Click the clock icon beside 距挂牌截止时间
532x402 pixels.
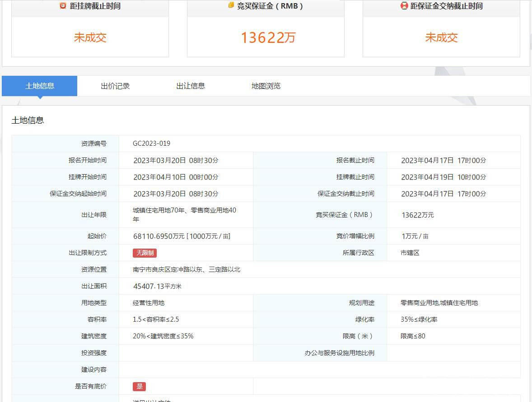click(x=63, y=5)
